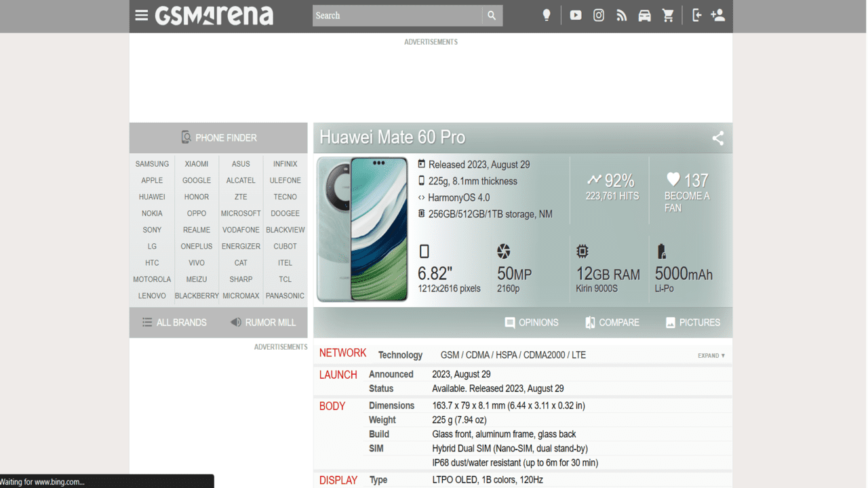868x488 pixels.
Task: Click the Phone Finder icon
Action: 186,137
